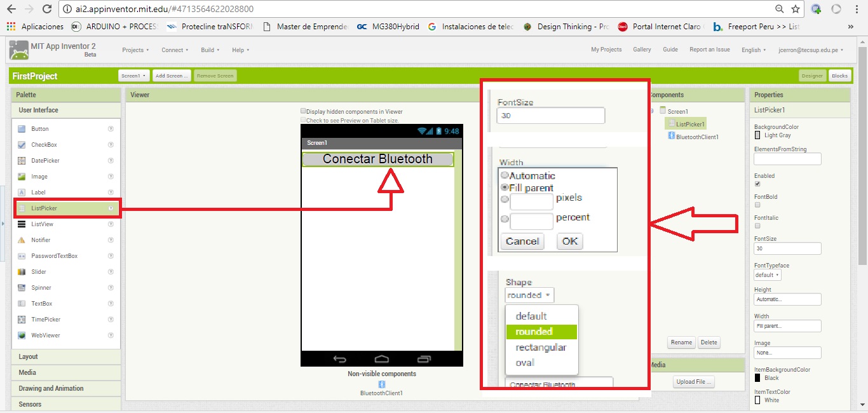Switch to the Blocks editor
This screenshot has height=413, width=868.
pyautogui.click(x=839, y=76)
